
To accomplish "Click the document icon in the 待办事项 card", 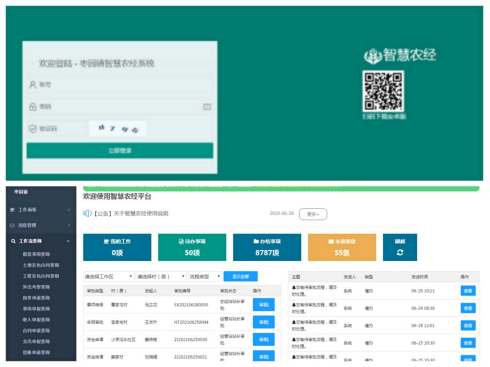I will (181, 241).
